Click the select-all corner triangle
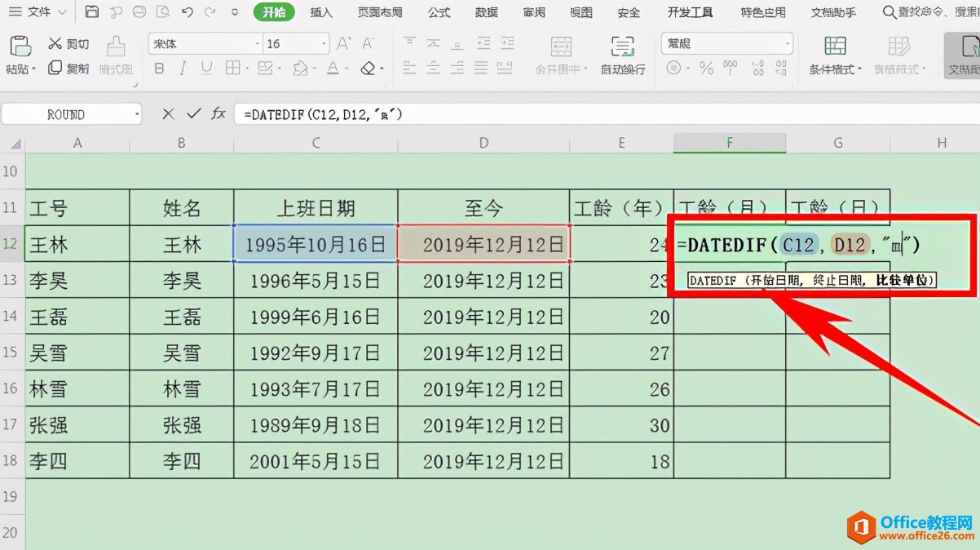 pos(15,144)
